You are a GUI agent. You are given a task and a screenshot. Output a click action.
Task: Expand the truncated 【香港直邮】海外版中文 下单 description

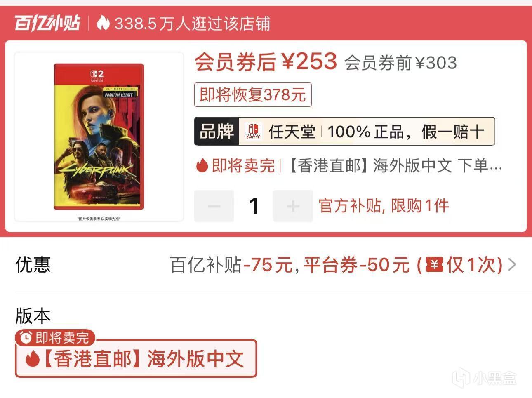(394, 166)
